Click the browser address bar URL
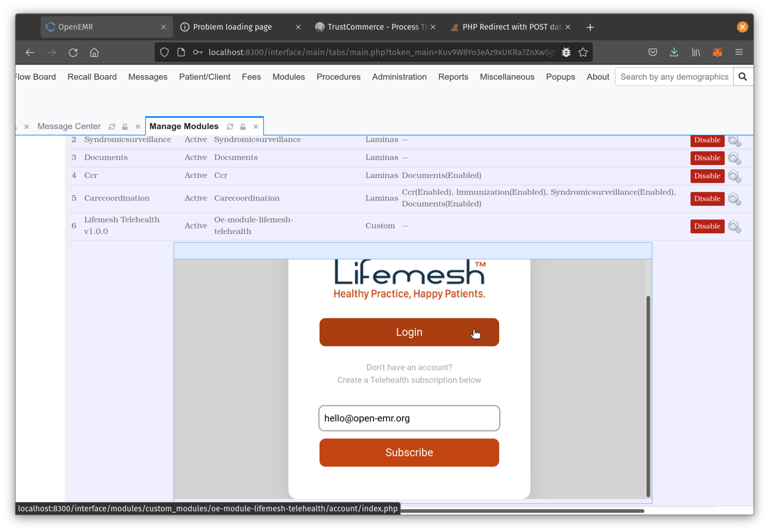This screenshot has width=769, height=532. 382,52
